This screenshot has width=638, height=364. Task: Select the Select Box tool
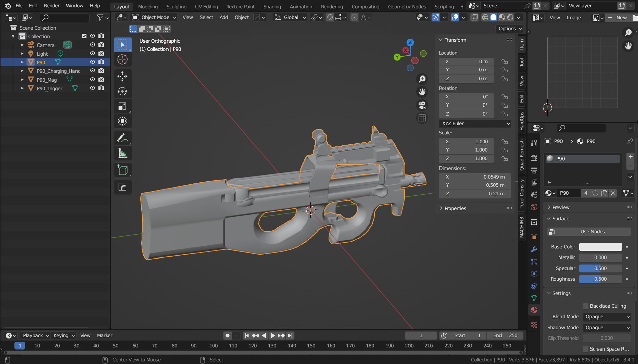coord(122,44)
